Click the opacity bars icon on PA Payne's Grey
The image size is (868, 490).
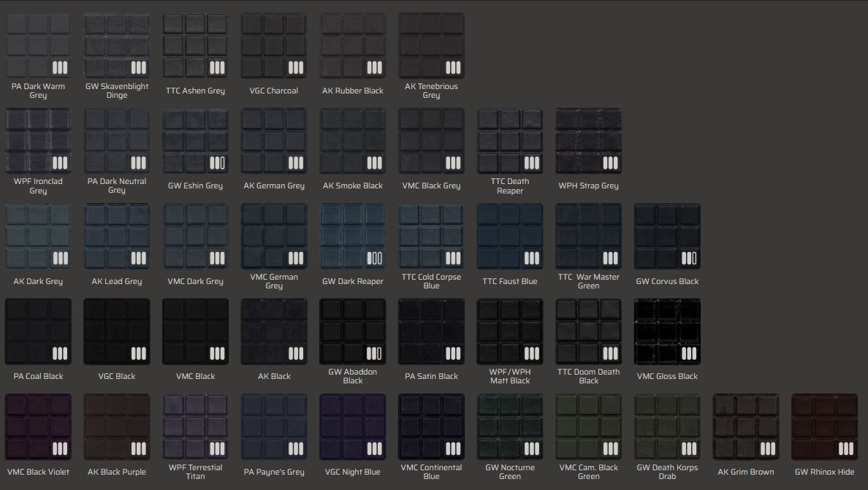pyautogui.click(x=295, y=448)
